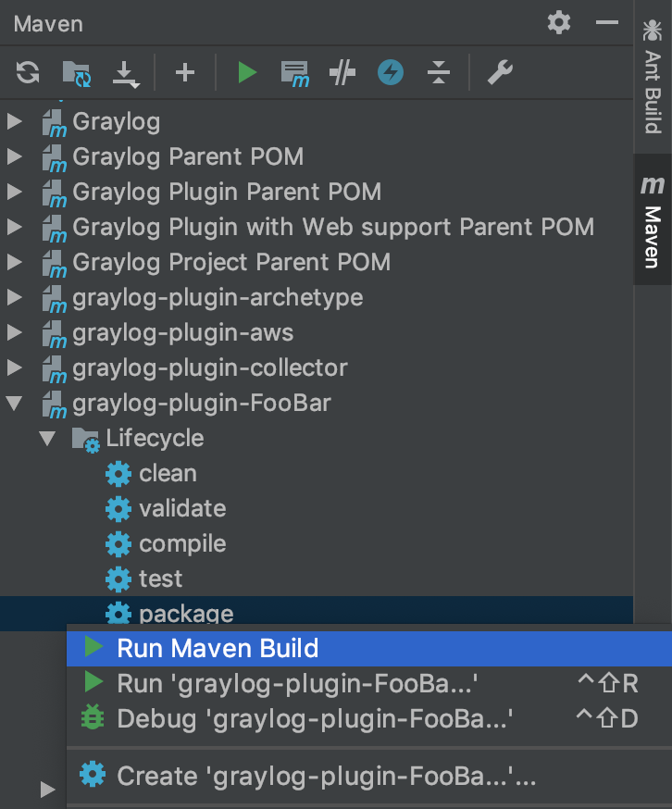Click gear icon beside clean goal

118,474
